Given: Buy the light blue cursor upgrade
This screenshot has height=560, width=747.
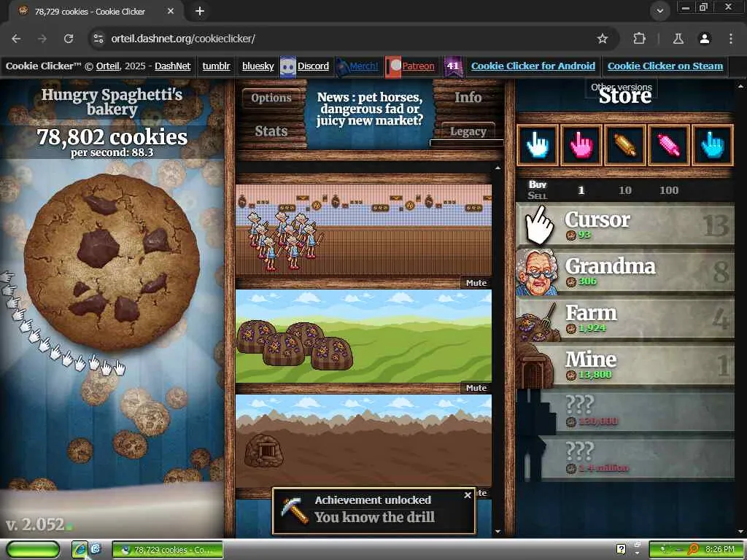Looking at the screenshot, I should (712, 145).
